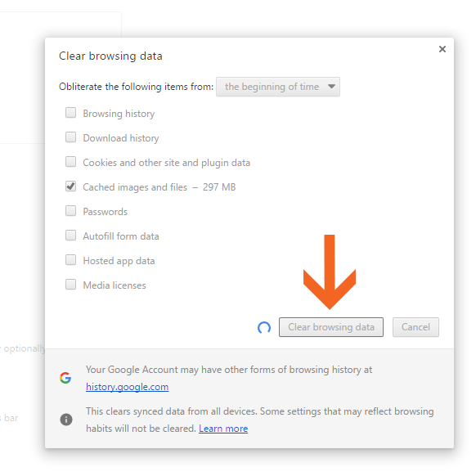Open the time range dropdown

tap(278, 87)
